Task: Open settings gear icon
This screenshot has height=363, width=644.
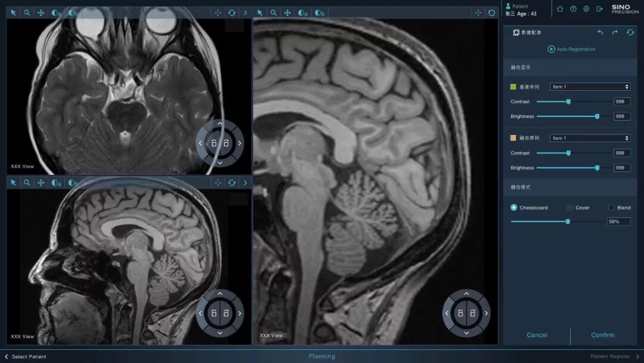Action: pyautogui.click(x=586, y=8)
